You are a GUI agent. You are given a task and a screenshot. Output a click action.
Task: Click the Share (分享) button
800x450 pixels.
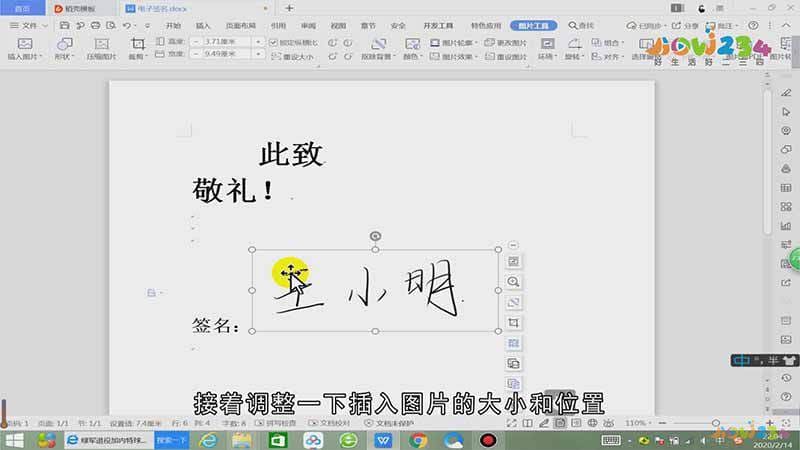[x=685, y=25]
